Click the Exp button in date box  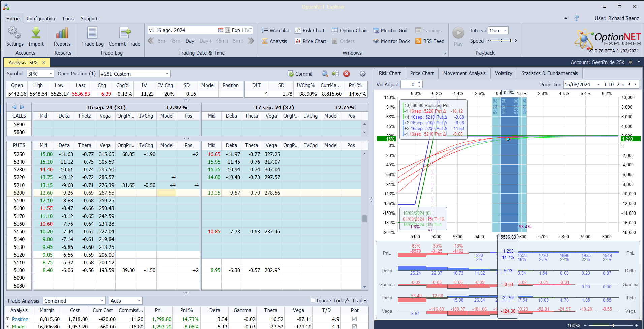coord(236,30)
